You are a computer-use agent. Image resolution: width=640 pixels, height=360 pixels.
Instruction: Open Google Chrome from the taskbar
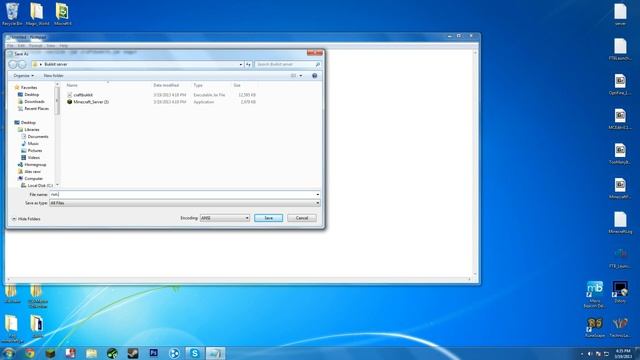[x=30, y=353]
